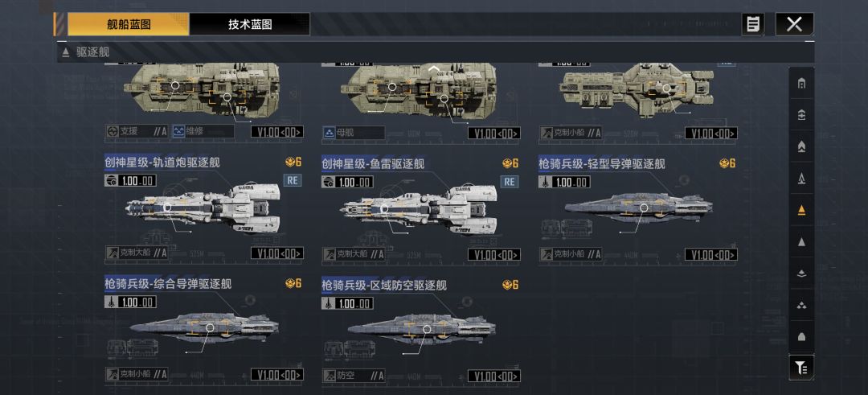
Task: Click RE badge on 创神星级-鱼雷驱逐舰
Action: coord(510,181)
